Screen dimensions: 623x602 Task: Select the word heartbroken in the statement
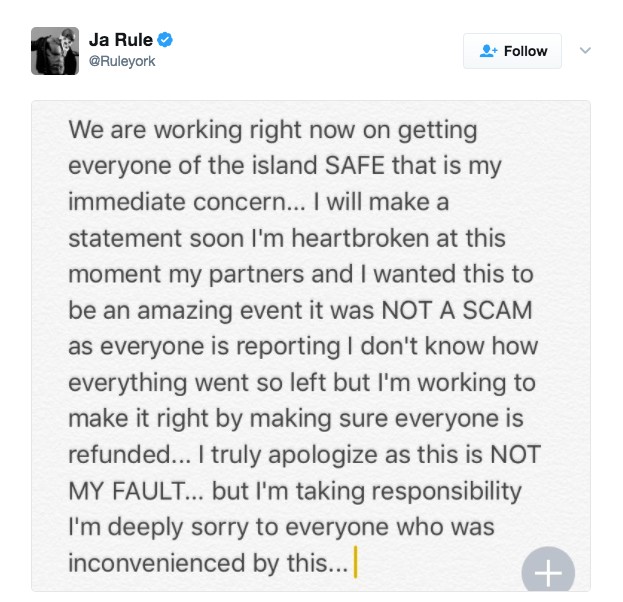coord(360,238)
